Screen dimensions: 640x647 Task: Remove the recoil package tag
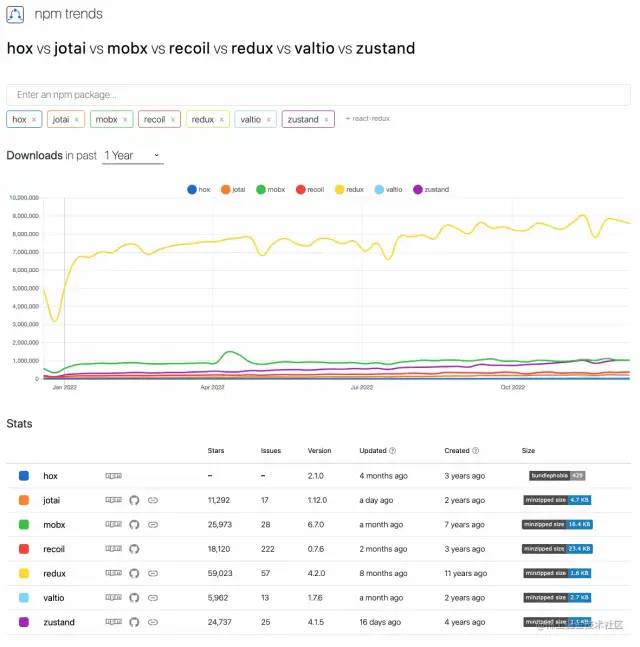click(173, 120)
